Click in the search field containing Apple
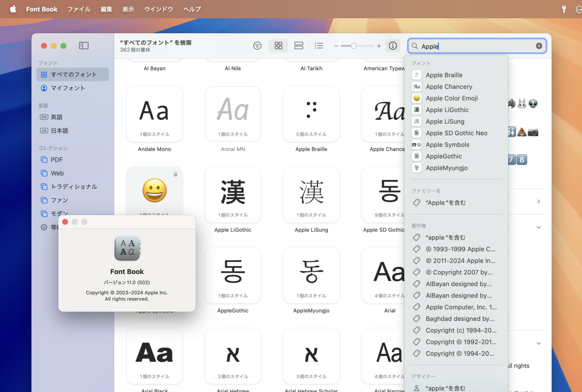The image size is (582, 392). pos(477,46)
